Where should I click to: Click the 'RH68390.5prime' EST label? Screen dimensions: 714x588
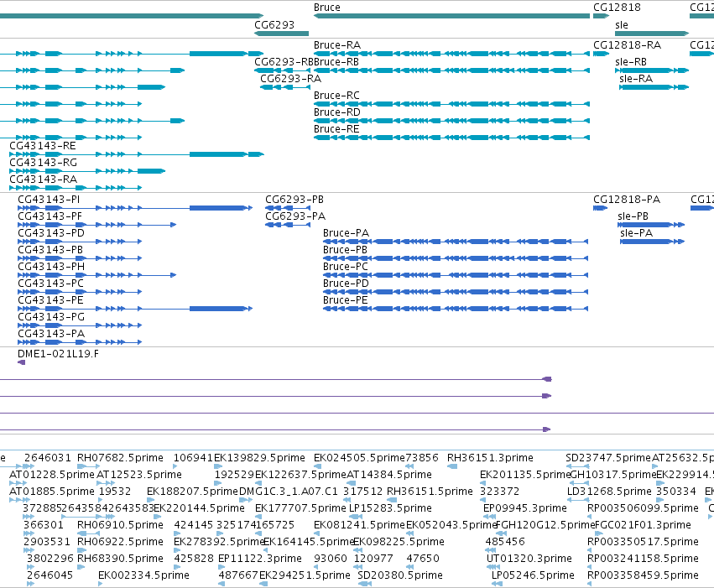click(x=120, y=558)
